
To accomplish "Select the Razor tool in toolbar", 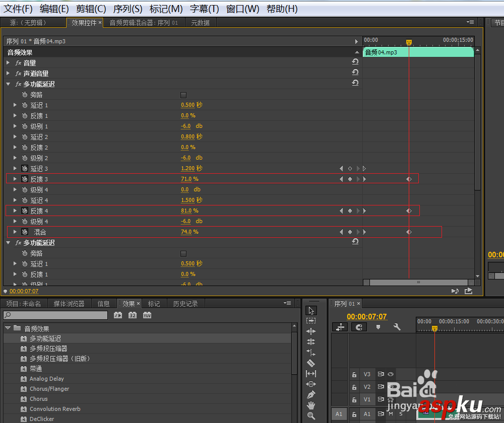I will [311, 363].
